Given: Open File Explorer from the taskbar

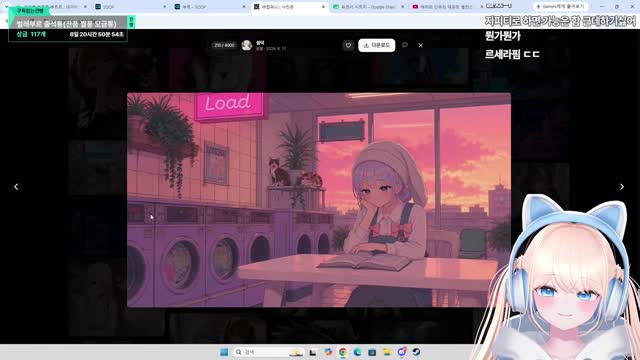Looking at the screenshot, I should [x=387, y=352].
